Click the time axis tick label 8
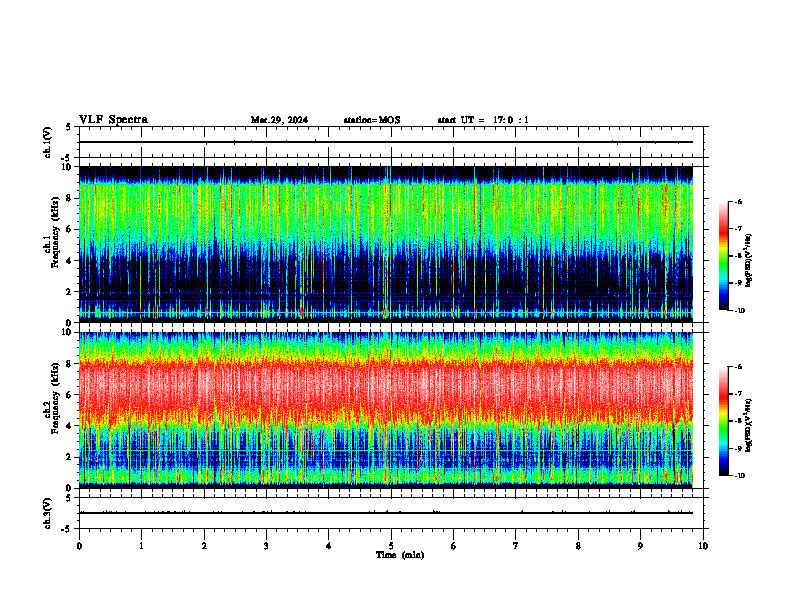Screen dimensions: 792x612 click(578, 546)
